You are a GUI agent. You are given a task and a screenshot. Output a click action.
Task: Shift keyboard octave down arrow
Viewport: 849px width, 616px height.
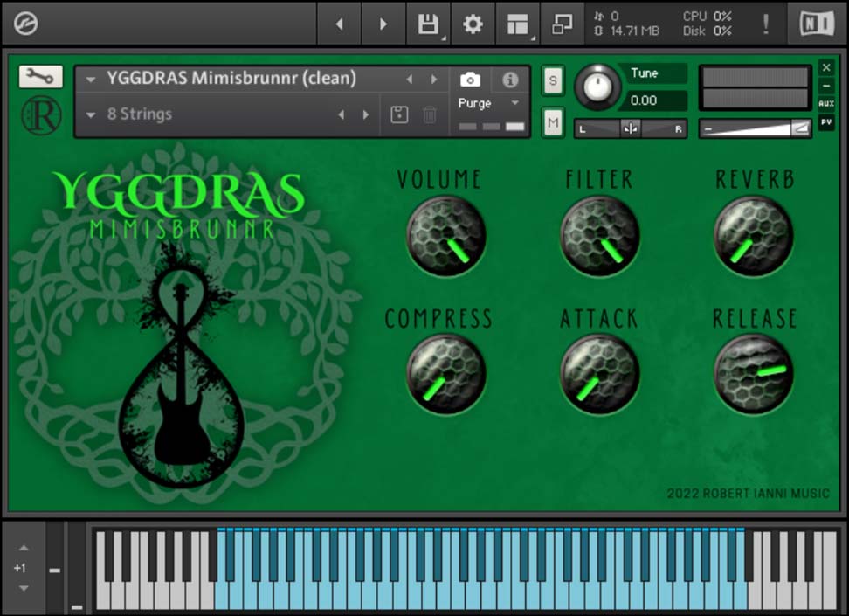[24, 588]
